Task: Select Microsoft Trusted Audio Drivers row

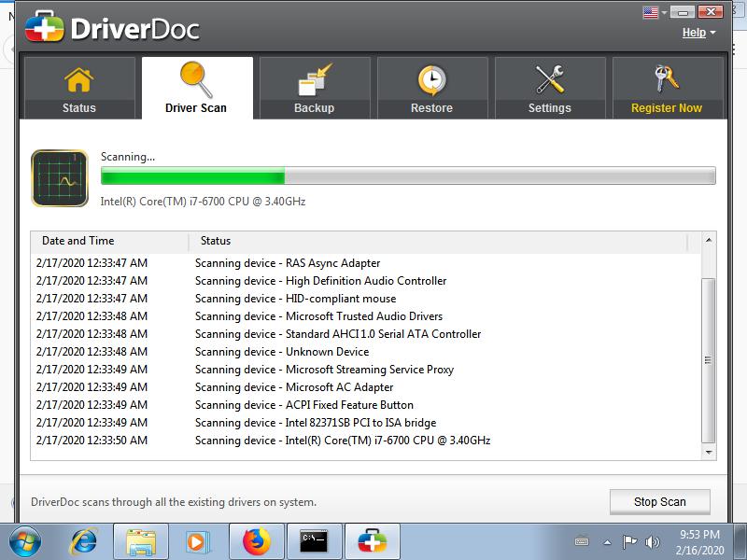Action: click(x=366, y=316)
